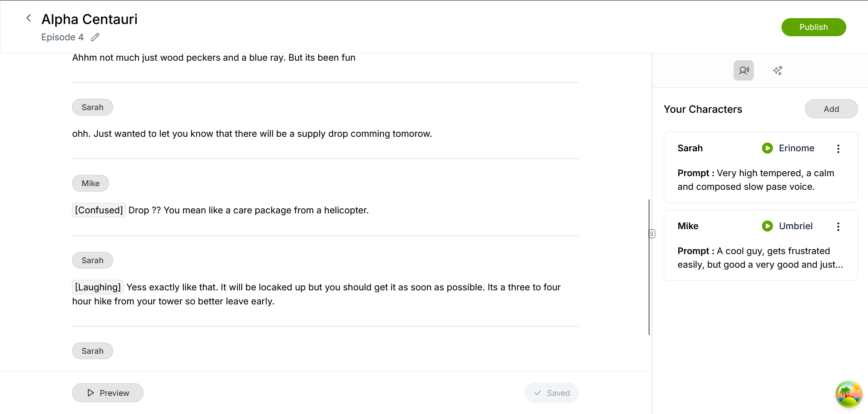
Task: Open Mike's three-dot options menu
Action: [838, 226]
